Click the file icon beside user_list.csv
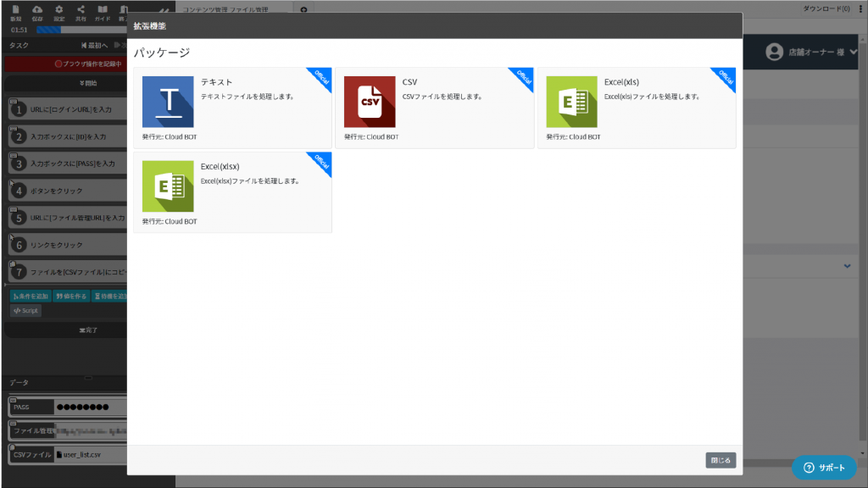The height and width of the screenshot is (488, 868). coord(59,455)
